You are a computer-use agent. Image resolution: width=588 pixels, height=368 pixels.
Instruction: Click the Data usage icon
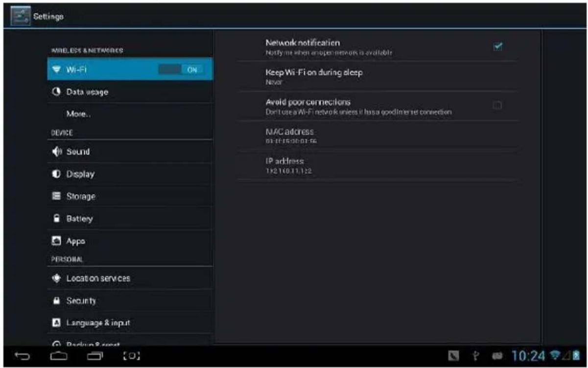[x=55, y=92]
